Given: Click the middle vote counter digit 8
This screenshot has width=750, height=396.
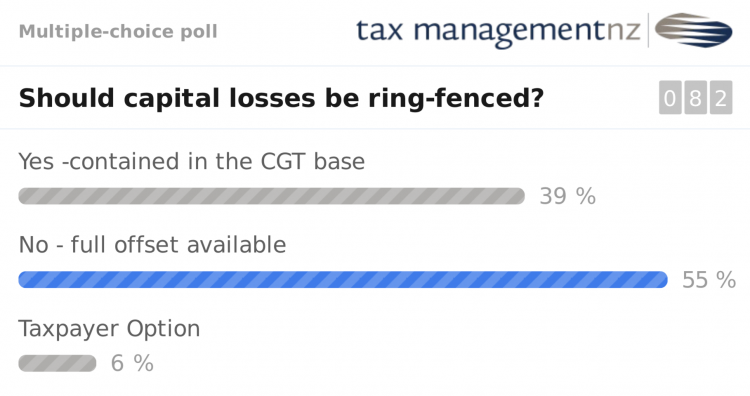Looking at the screenshot, I should [695, 98].
